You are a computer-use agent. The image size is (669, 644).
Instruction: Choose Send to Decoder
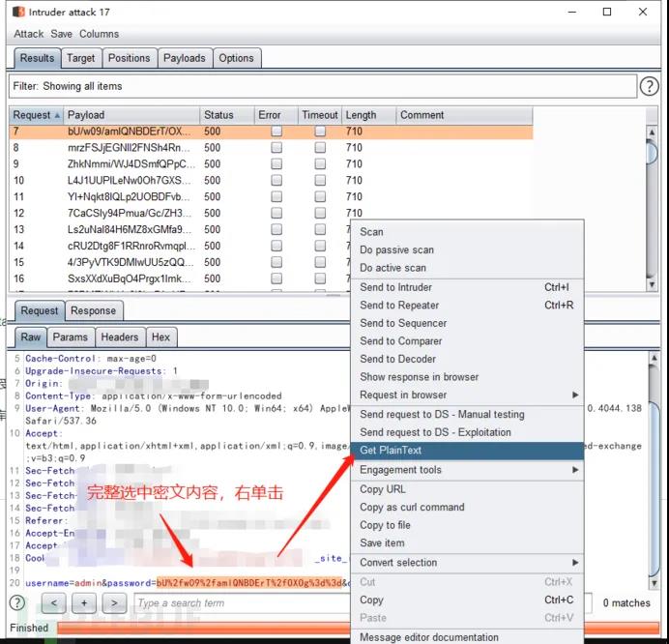coord(467,359)
